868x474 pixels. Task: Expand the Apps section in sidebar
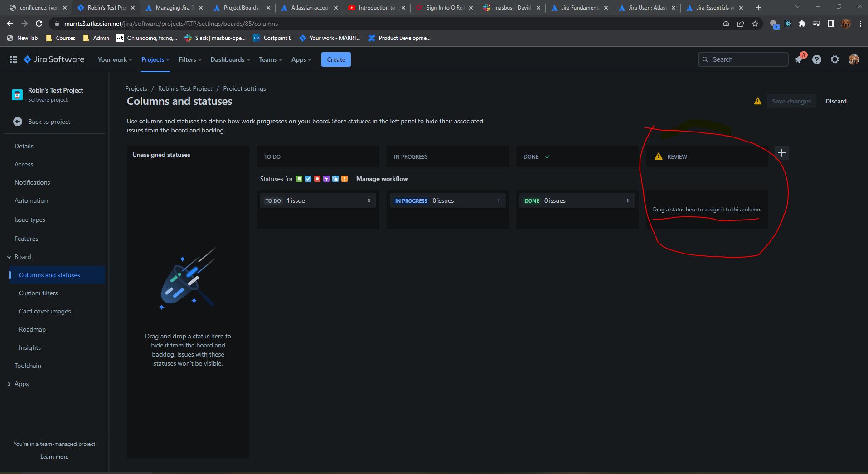tap(9, 384)
